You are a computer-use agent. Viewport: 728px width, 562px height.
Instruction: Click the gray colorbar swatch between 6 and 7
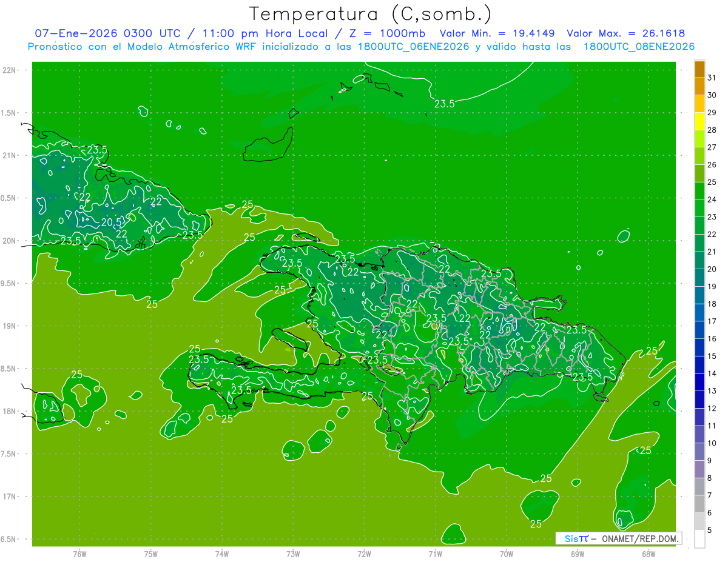tap(699, 504)
